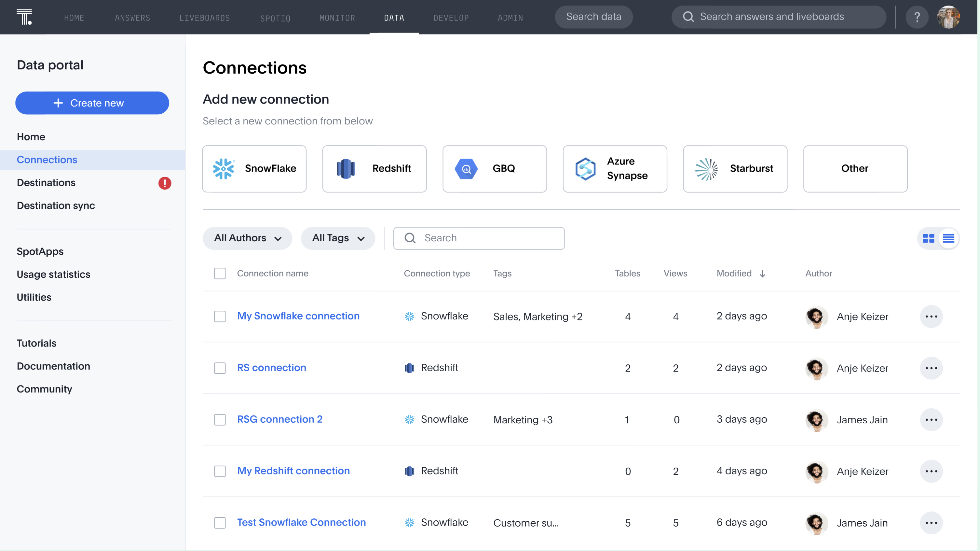Open the DEVELOP nav tab
The image size is (980, 551).
click(x=451, y=18)
